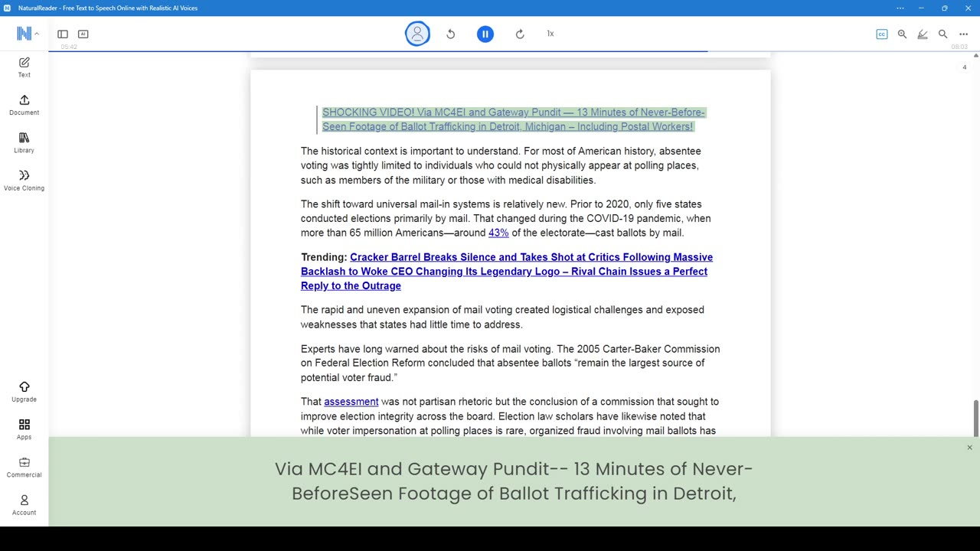This screenshot has width=980, height=551.
Task: Click the paragraph starting 'Experts have long warned'
Action: pos(510,363)
